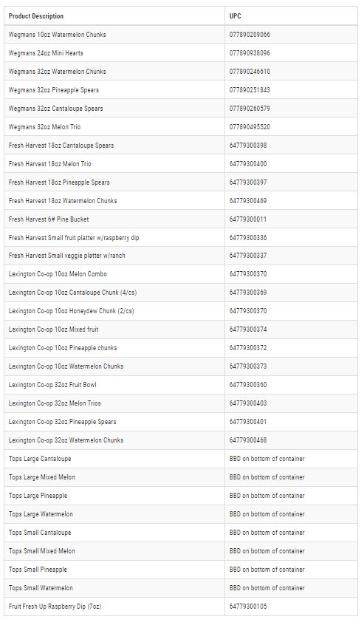The image size is (364, 625).
Task: Select Fresh Harvest 6# Pine Bucket row
Action: click(x=181, y=219)
